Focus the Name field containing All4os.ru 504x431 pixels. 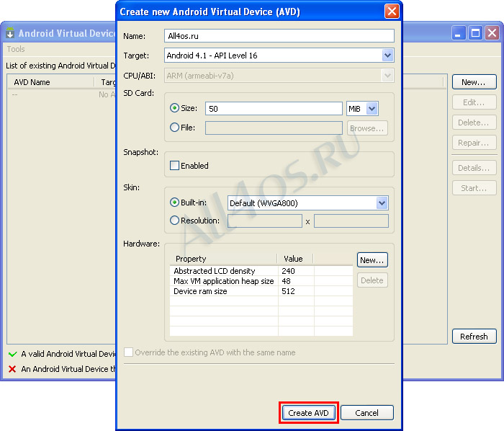279,36
